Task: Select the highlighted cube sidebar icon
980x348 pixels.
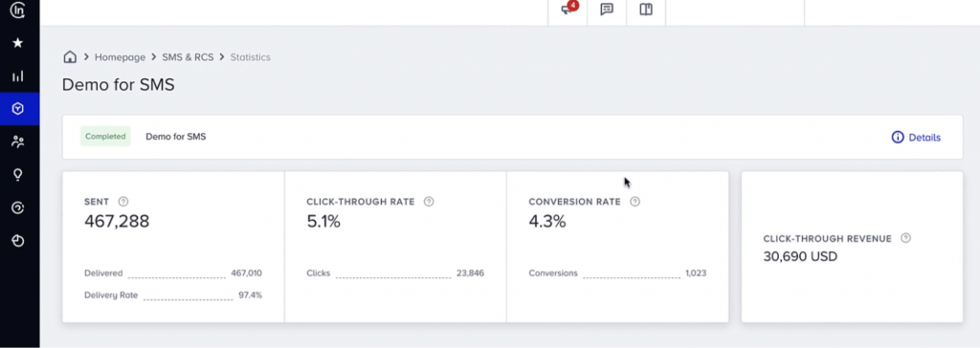Action: [x=18, y=109]
